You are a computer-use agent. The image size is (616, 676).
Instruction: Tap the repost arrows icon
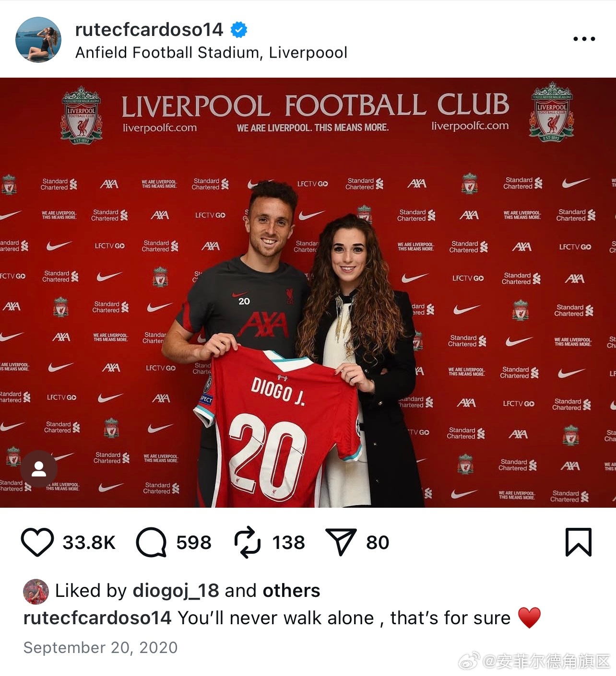(x=248, y=542)
